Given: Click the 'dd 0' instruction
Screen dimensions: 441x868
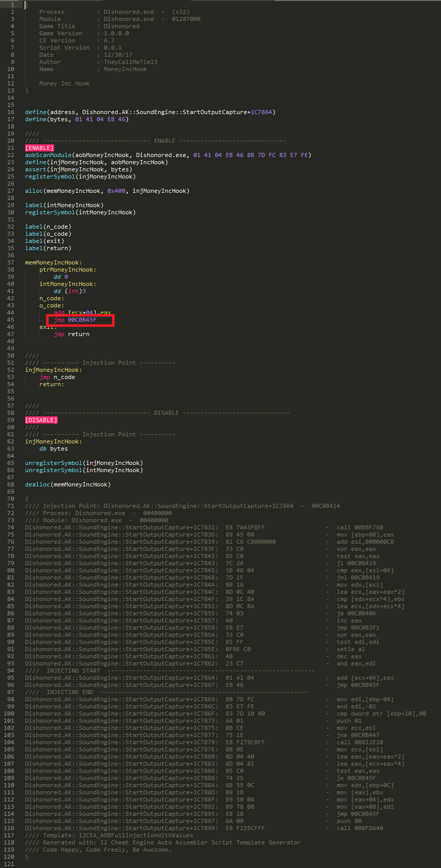Looking at the screenshot, I should pyautogui.click(x=60, y=277).
